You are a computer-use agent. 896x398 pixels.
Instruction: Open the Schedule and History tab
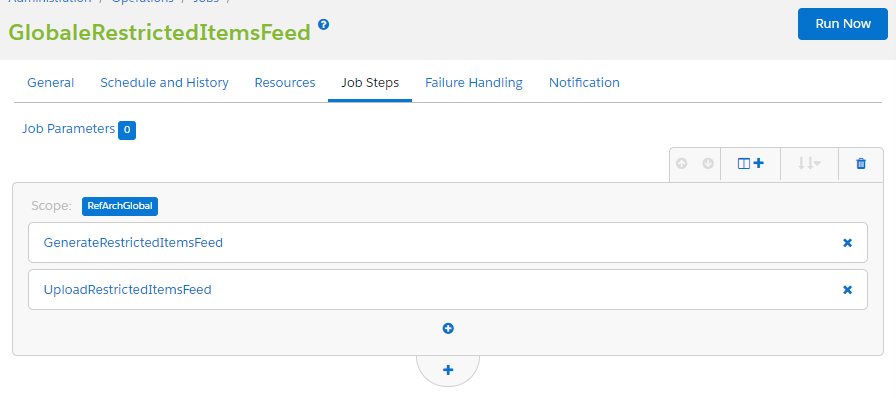tap(165, 83)
